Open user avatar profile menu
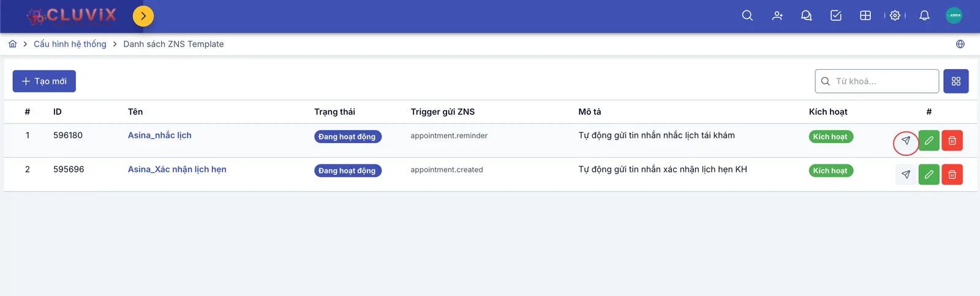Screen dimensions: 980x296 click(x=954, y=16)
